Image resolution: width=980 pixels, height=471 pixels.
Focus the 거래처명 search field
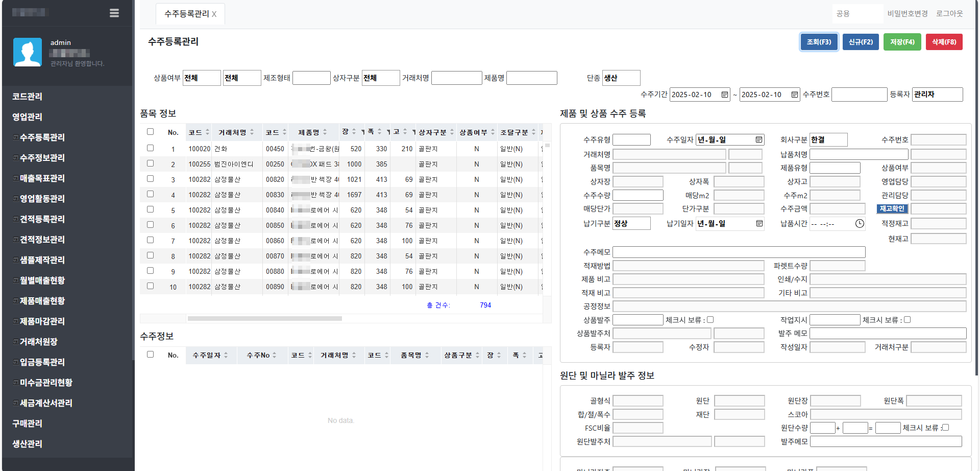click(457, 78)
